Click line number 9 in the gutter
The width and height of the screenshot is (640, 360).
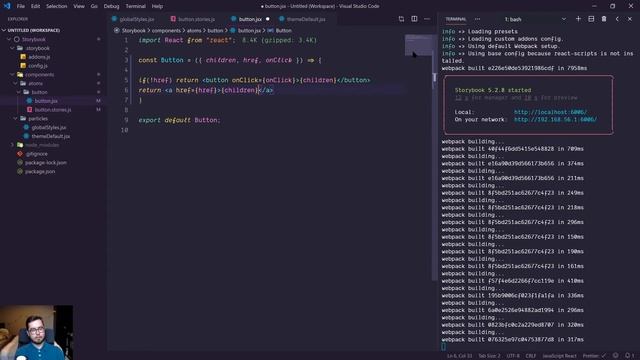click(126, 120)
